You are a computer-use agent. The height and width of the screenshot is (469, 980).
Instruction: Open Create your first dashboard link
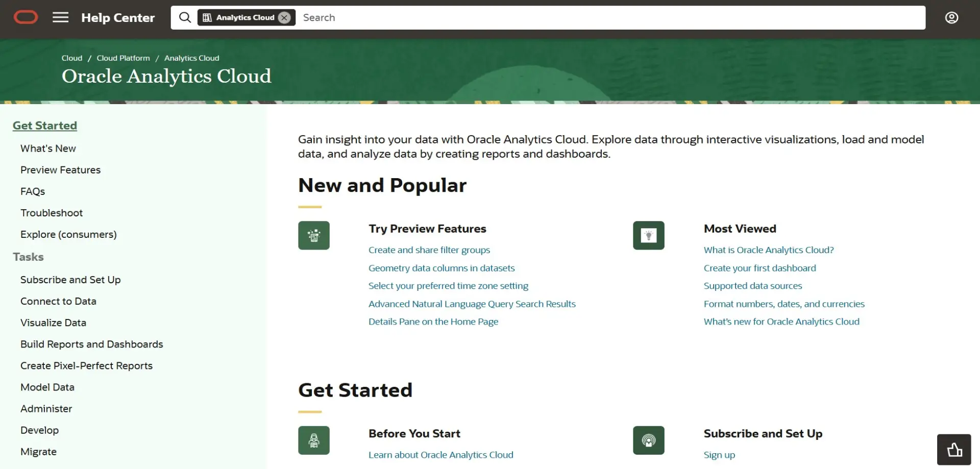click(x=759, y=268)
